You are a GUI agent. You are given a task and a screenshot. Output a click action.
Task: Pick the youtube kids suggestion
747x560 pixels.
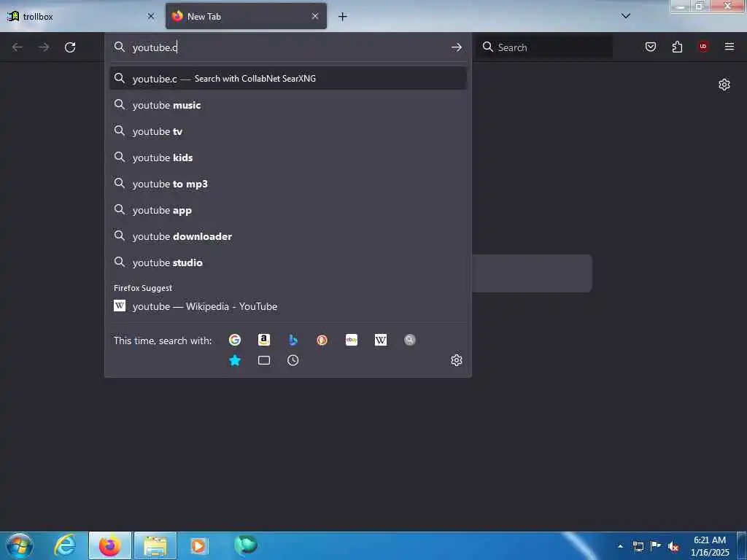click(x=287, y=157)
